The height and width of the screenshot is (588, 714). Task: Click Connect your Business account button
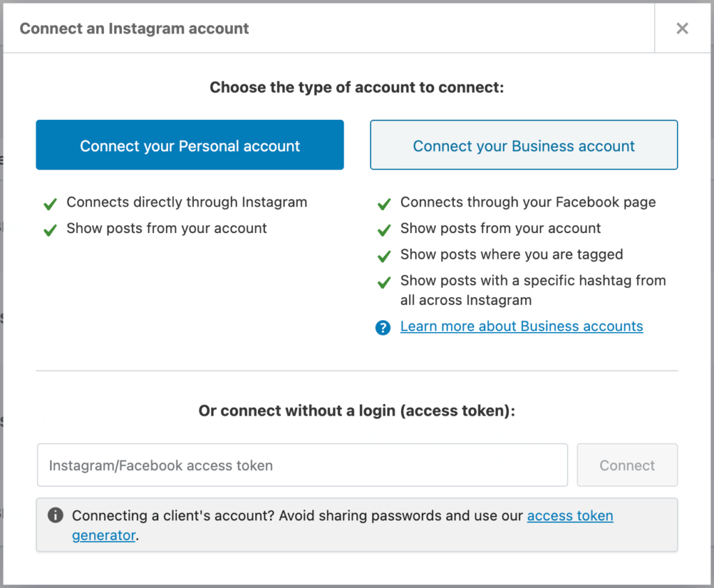524,145
